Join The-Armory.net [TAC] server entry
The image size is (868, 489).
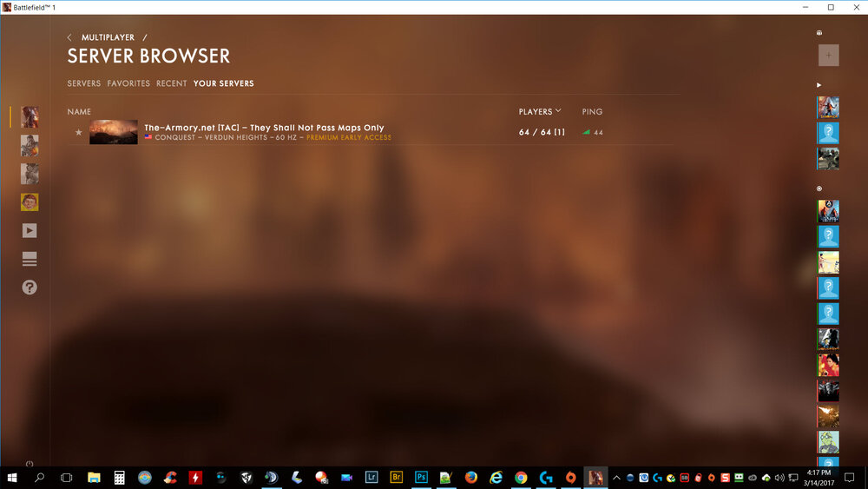pos(264,128)
